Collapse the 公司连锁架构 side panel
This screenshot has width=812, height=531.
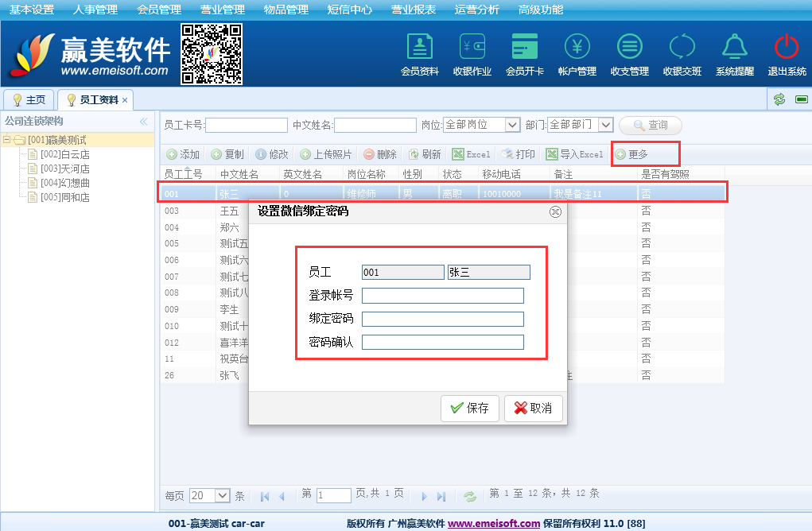(144, 122)
